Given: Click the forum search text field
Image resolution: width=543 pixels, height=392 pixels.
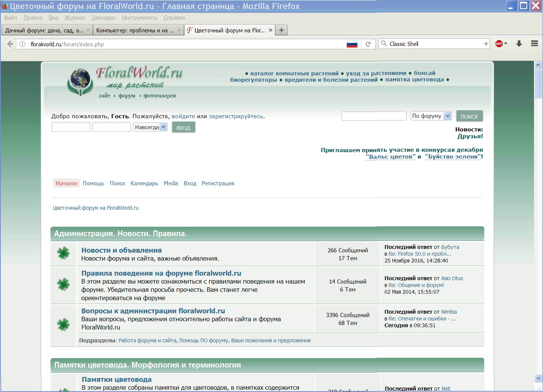Looking at the screenshot, I should pos(374,116).
